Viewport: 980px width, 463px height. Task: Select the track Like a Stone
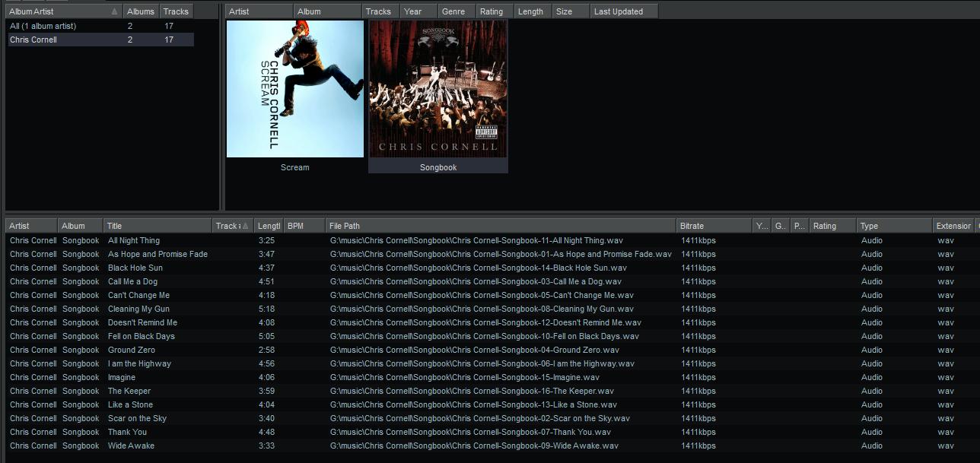pos(130,404)
